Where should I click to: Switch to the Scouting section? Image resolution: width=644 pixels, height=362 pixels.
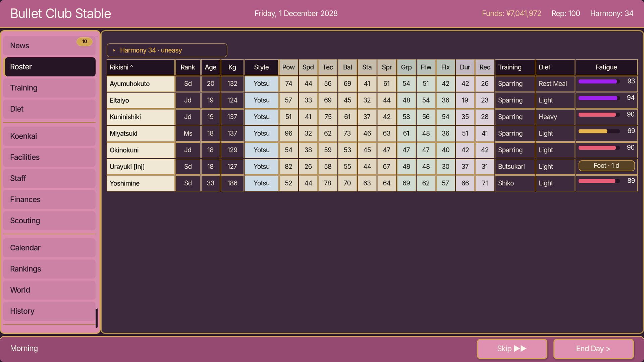pyautogui.click(x=49, y=221)
